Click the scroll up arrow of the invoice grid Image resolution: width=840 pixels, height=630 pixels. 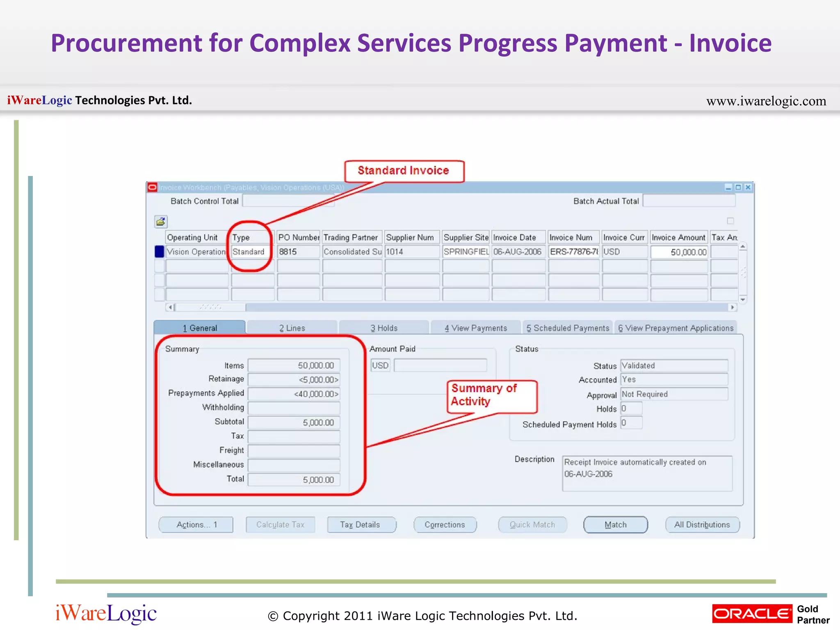[742, 247]
